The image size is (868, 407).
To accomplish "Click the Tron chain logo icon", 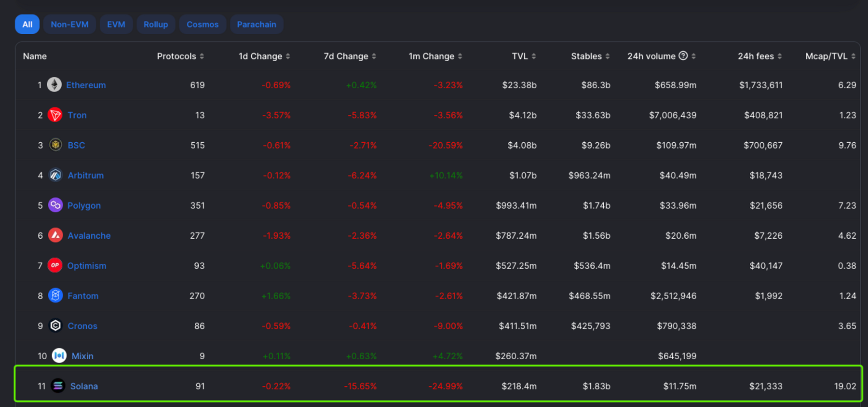I will [55, 115].
